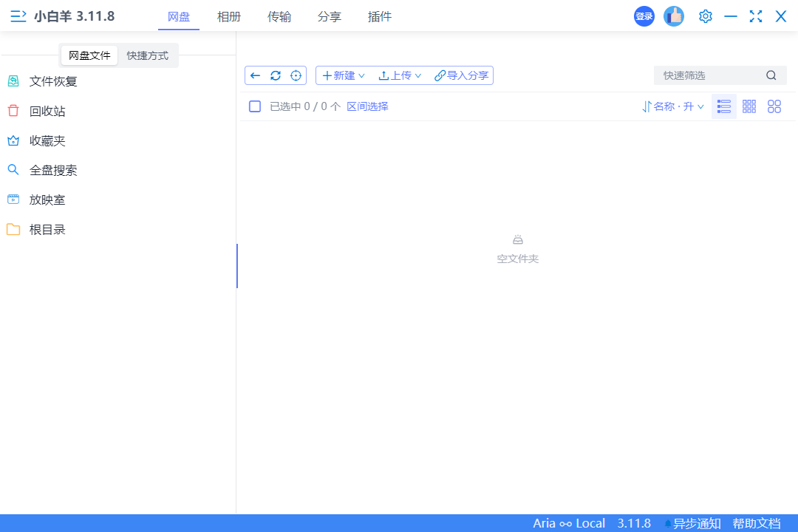Switch to the 相册 tab

pyautogui.click(x=229, y=17)
